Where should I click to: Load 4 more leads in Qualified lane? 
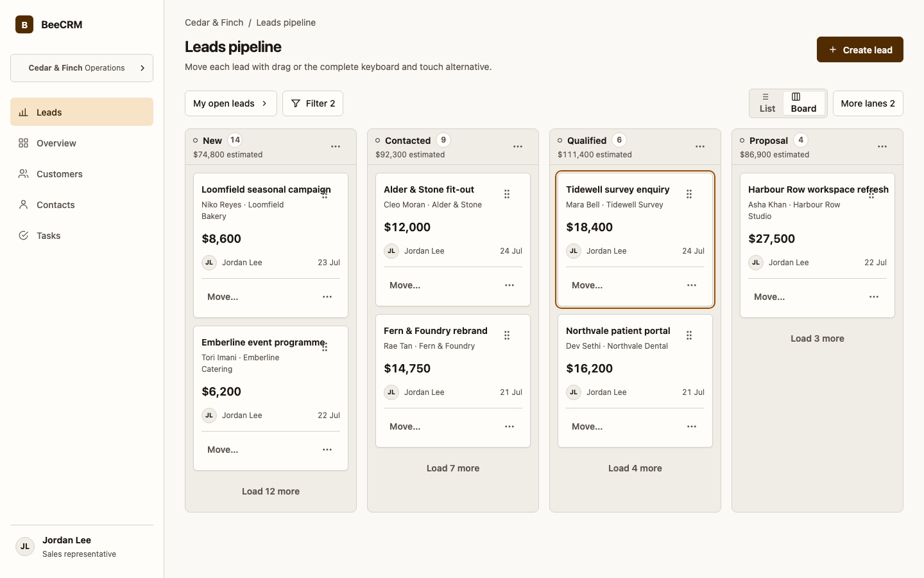635,468
